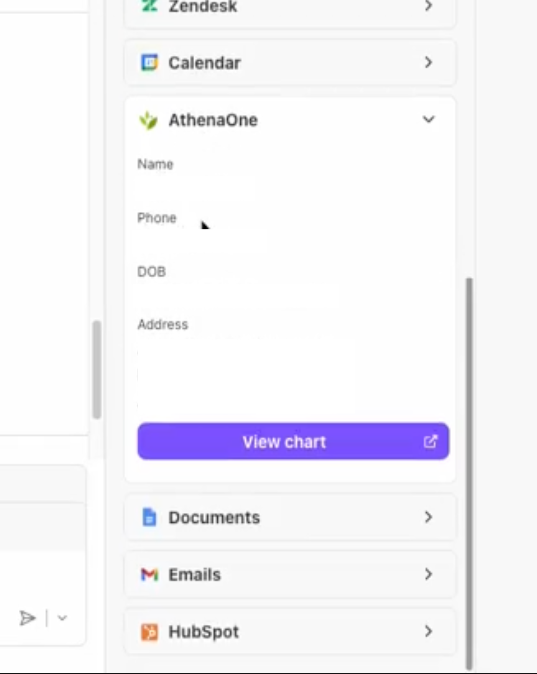Expand the Calendar section chevron
The height and width of the screenshot is (674, 537).
(x=428, y=62)
